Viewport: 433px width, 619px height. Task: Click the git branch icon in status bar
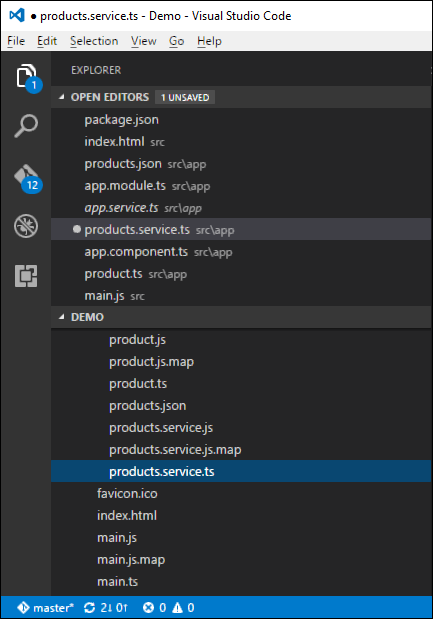coord(23,608)
